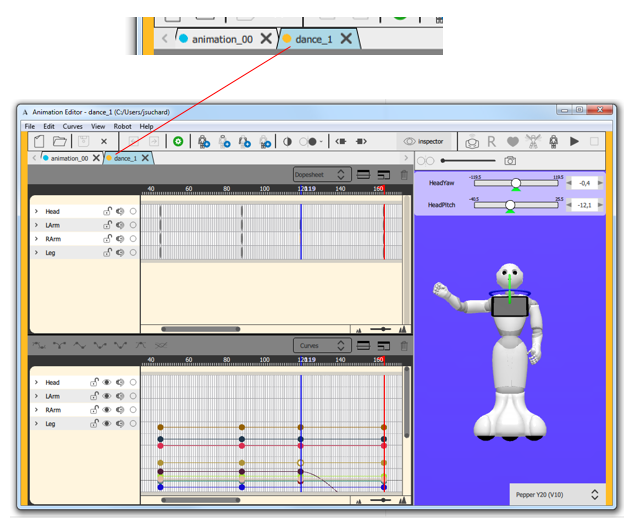The image size is (627, 525).
Task: Click the green circular record icon
Action: pyautogui.click(x=178, y=141)
